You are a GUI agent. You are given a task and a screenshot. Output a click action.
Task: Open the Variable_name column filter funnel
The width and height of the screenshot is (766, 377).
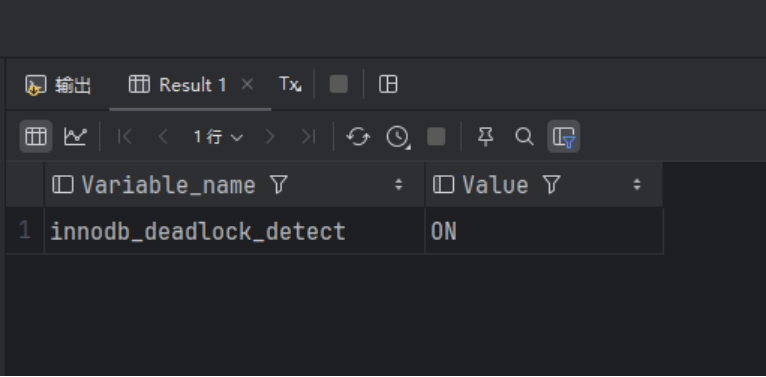[278, 185]
